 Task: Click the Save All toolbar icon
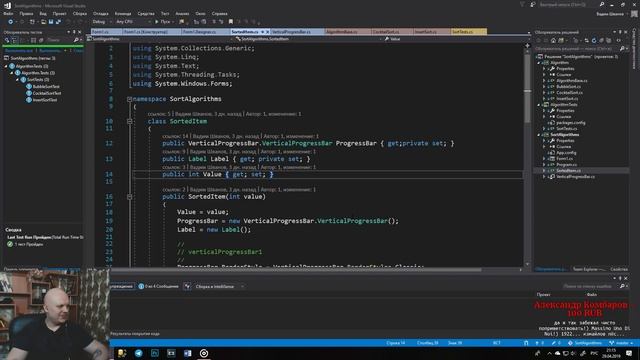(x=58, y=22)
